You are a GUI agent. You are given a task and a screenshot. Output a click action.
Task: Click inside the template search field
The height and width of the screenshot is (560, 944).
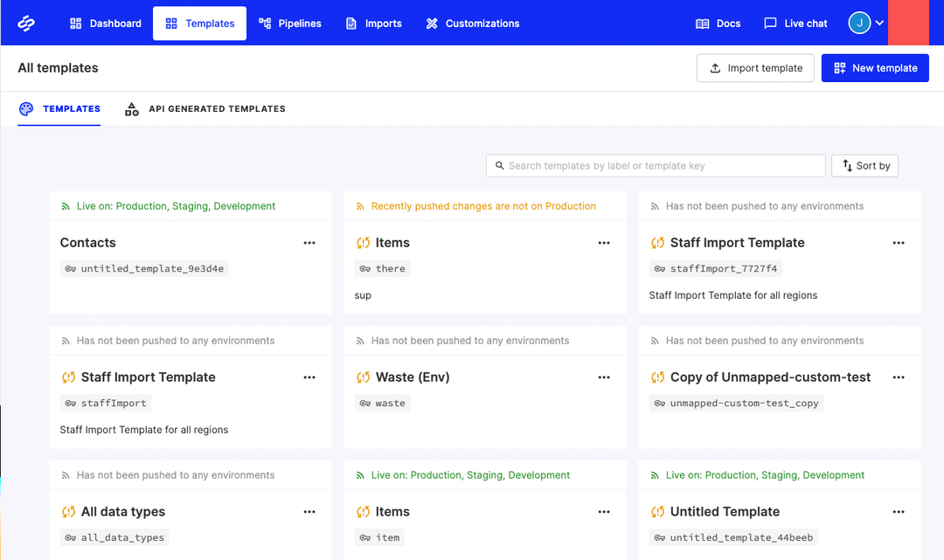(x=656, y=165)
